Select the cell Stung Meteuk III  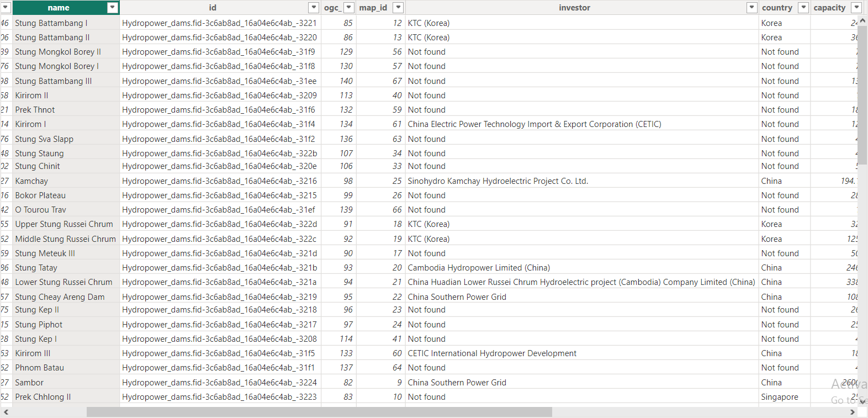[66, 253]
